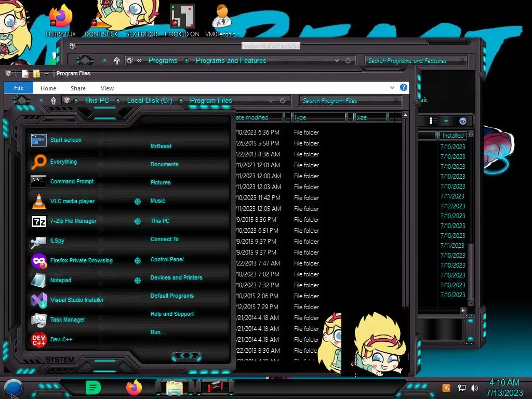Click Programs breadcrumb in back window
The width and height of the screenshot is (532, 399).
[x=163, y=61]
